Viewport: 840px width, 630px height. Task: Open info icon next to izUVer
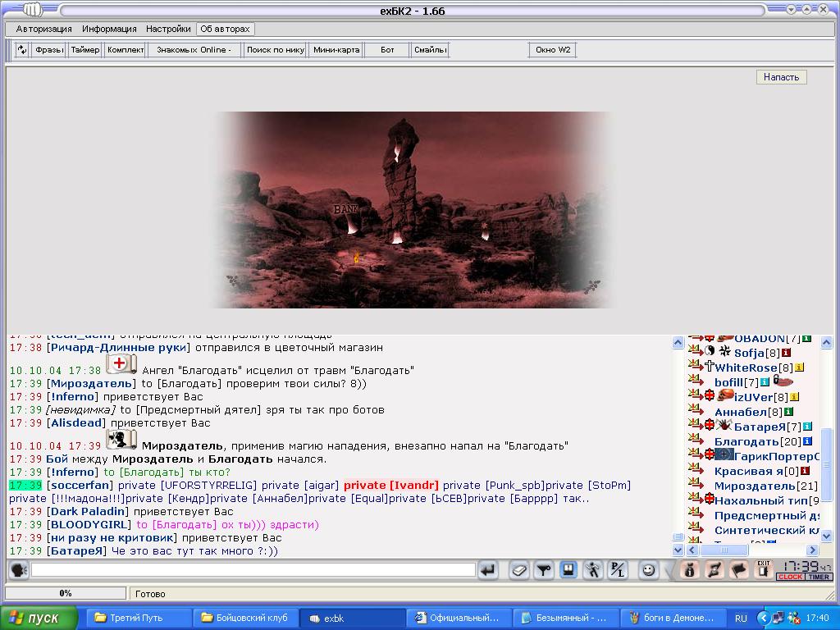(x=794, y=397)
